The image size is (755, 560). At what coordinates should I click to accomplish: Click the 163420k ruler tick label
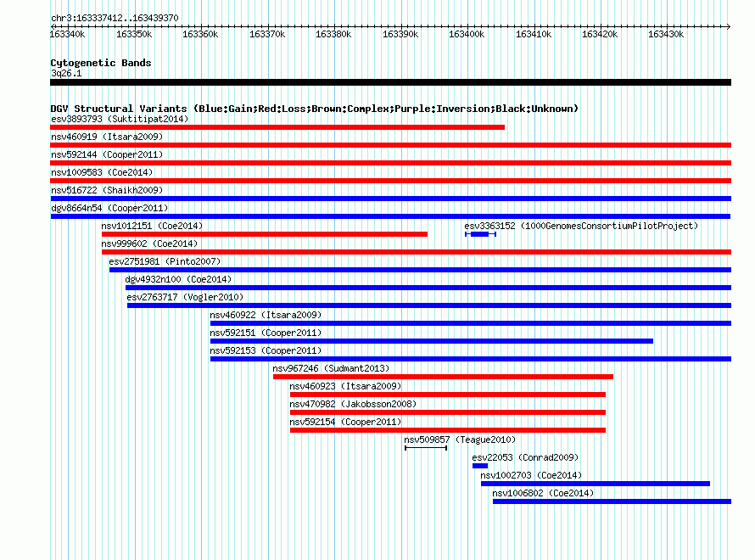point(600,34)
